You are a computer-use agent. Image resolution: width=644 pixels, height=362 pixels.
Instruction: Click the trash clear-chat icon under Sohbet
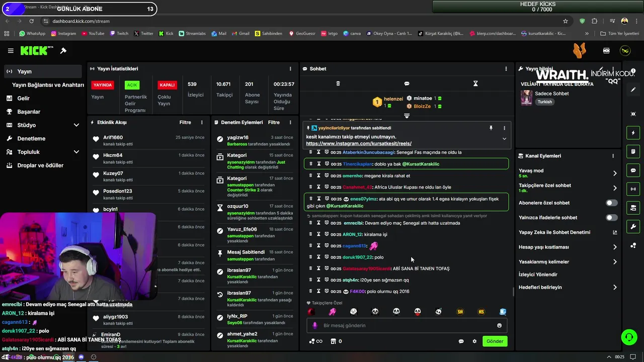(338, 83)
